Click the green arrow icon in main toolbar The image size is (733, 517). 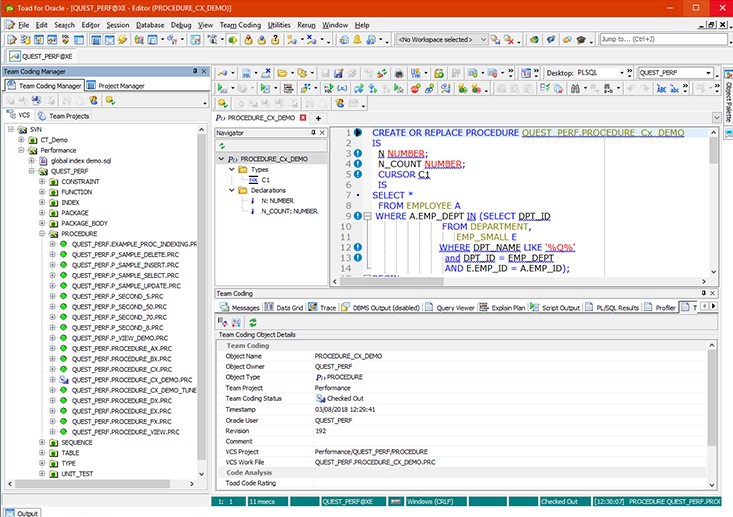[232, 40]
